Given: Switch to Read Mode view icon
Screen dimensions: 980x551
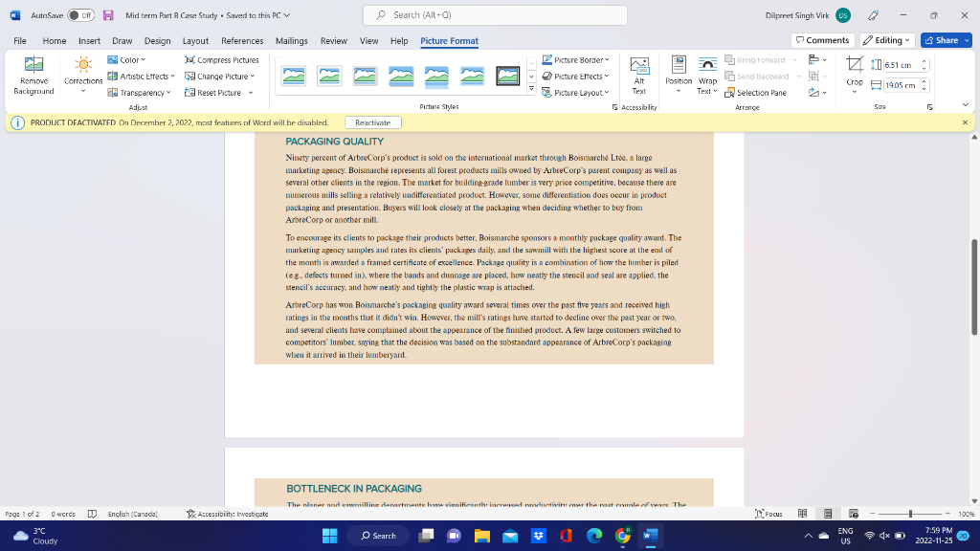Looking at the screenshot, I should pyautogui.click(x=803, y=514).
